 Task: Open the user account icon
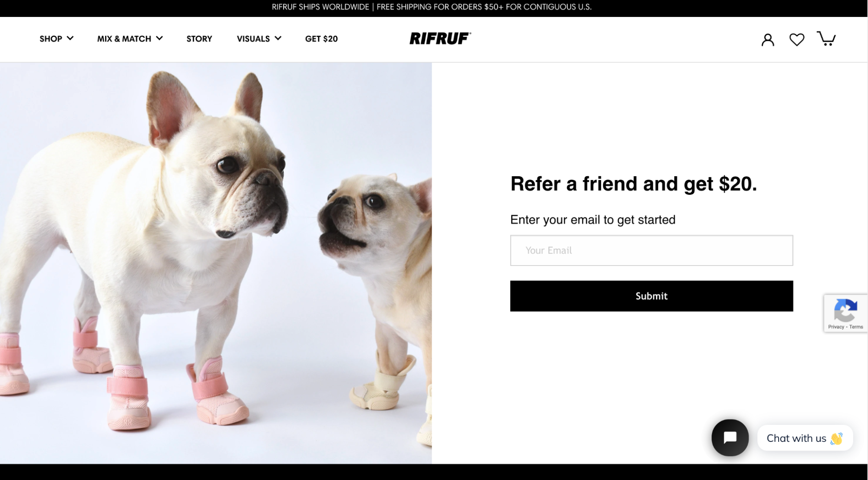tap(768, 39)
